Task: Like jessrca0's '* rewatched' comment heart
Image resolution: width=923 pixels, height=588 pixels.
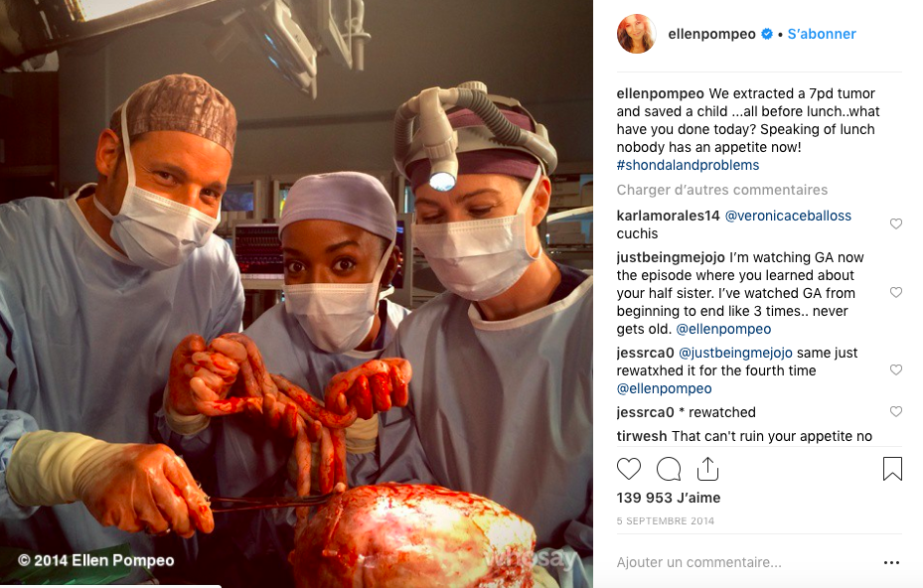Action: pyautogui.click(x=896, y=411)
